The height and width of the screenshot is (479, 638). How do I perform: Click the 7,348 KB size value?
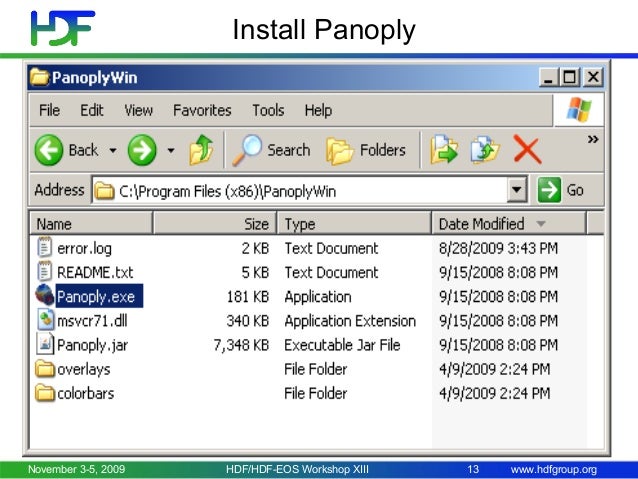click(241, 345)
